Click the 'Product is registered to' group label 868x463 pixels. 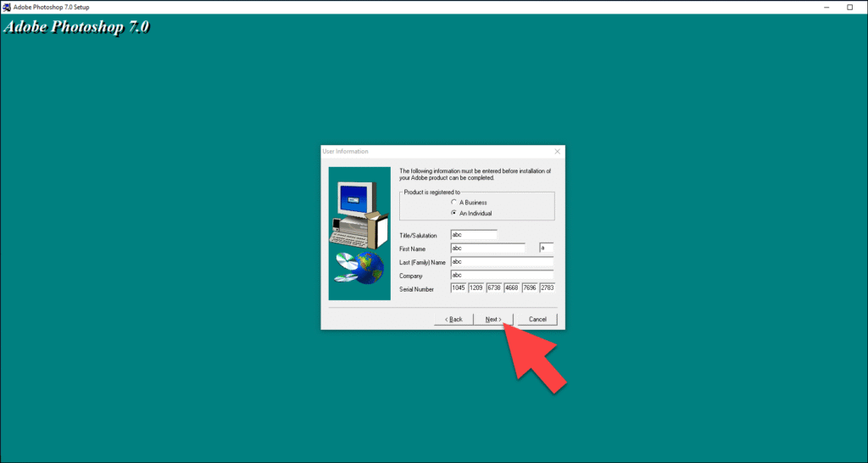tap(431, 192)
